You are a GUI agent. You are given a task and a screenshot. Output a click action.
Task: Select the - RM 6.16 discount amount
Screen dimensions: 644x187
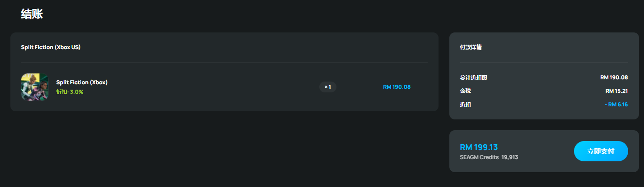click(x=616, y=105)
